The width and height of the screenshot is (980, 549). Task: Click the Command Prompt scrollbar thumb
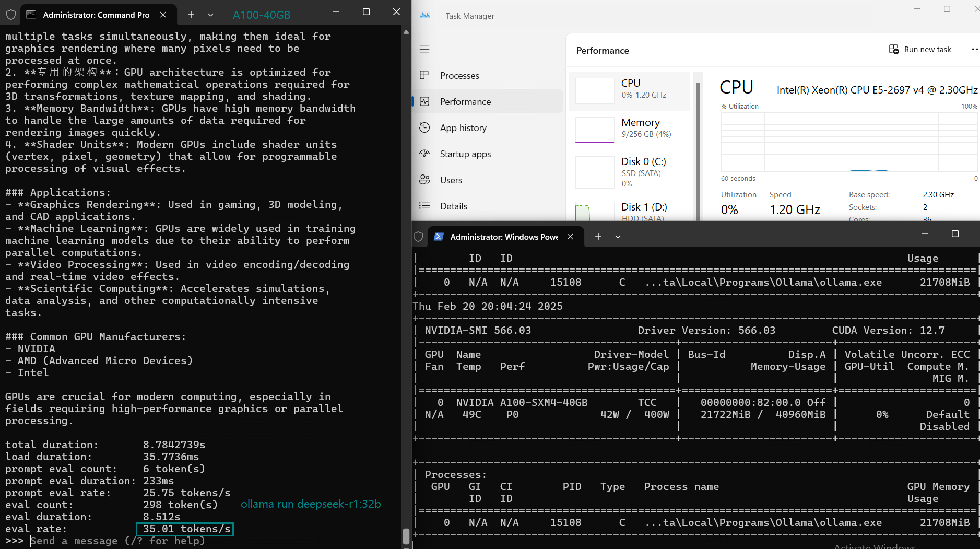(x=406, y=536)
